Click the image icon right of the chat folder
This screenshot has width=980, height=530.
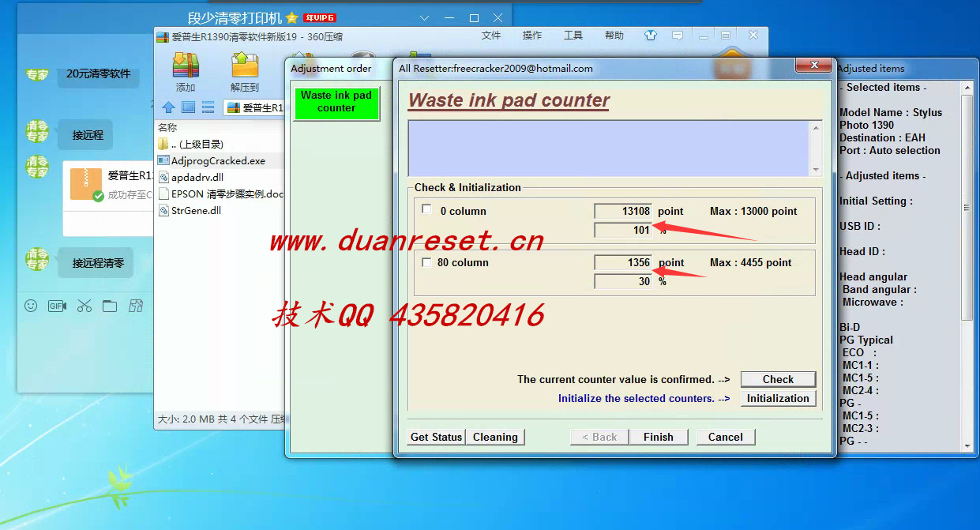136,306
